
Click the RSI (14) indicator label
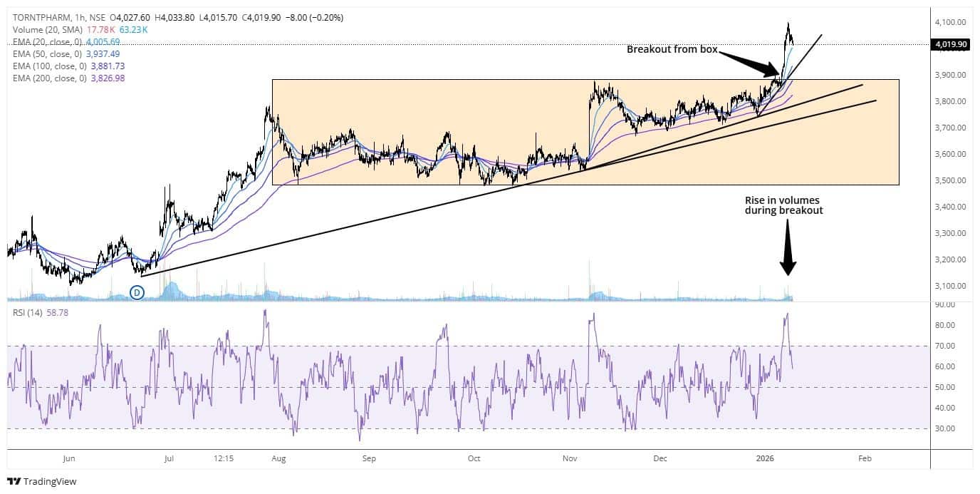(x=27, y=312)
